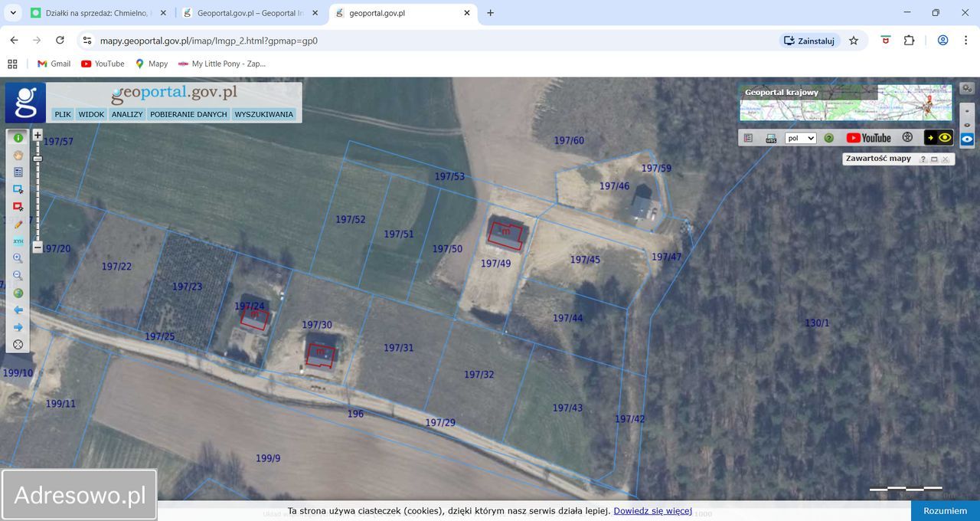Switch to Geoportal.gov.pl – Geoportal tab
The height and width of the screenshot is (521, 980).
coord(251,13)
